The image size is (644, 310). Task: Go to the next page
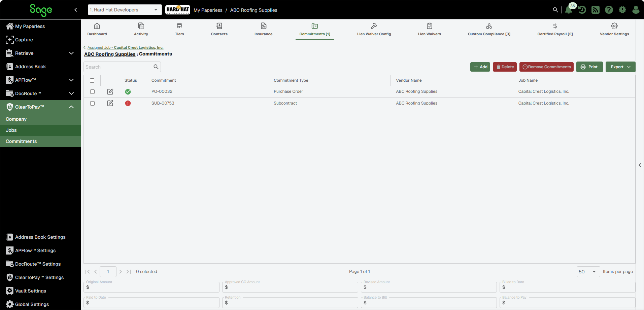[x=121, y=272]
